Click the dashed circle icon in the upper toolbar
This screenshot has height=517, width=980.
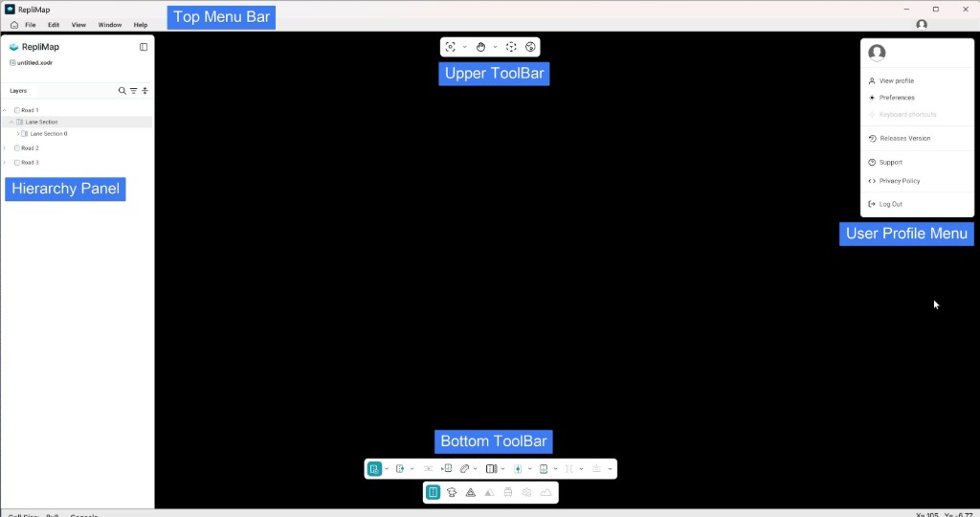511,47
